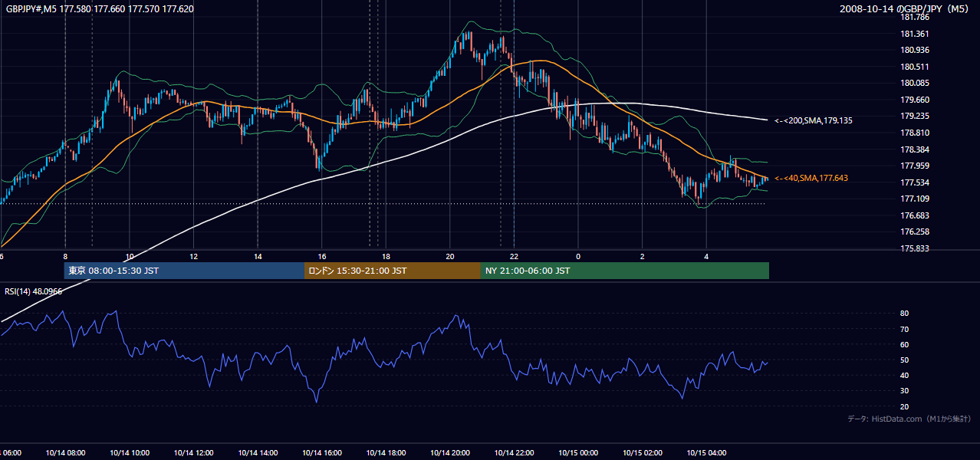Click the RSI scale value 30
This screenshot has height=460, width=980.
tap(904, 390)
